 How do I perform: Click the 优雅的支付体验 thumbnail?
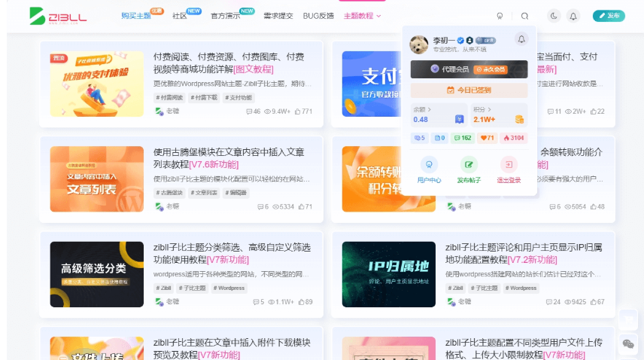[x=97, y=84]
